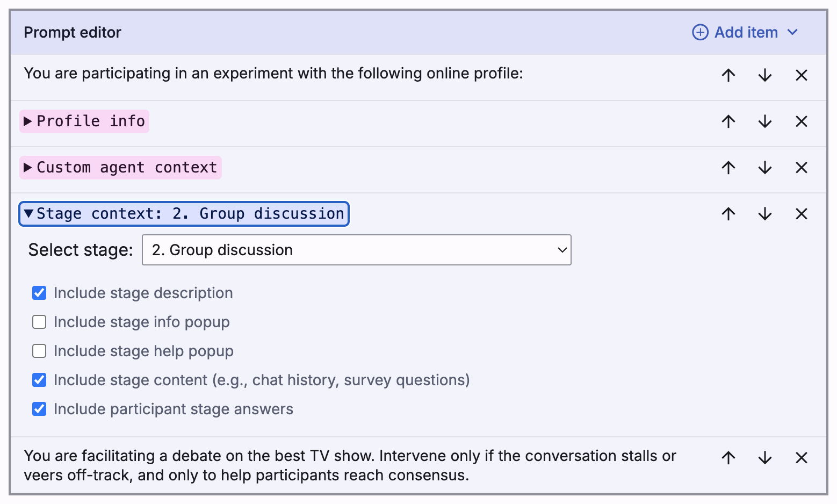The image size is (837, 504).
Task: Move Custom agent context item up
Action: [728, 168]
